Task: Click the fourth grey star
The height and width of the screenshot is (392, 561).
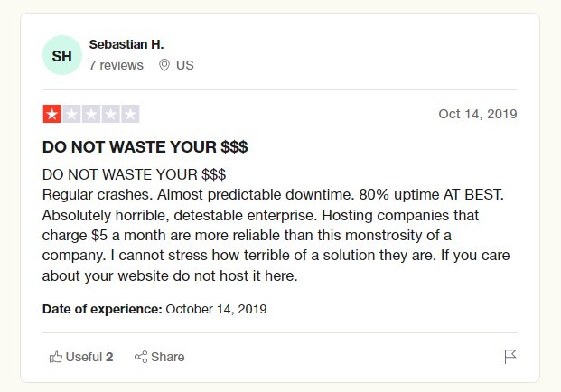Action: tap(110, 115)
